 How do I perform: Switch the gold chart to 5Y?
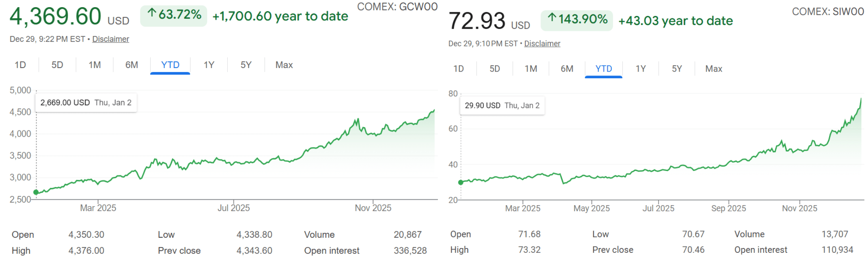pyautogui.click(x=246, y=65)
